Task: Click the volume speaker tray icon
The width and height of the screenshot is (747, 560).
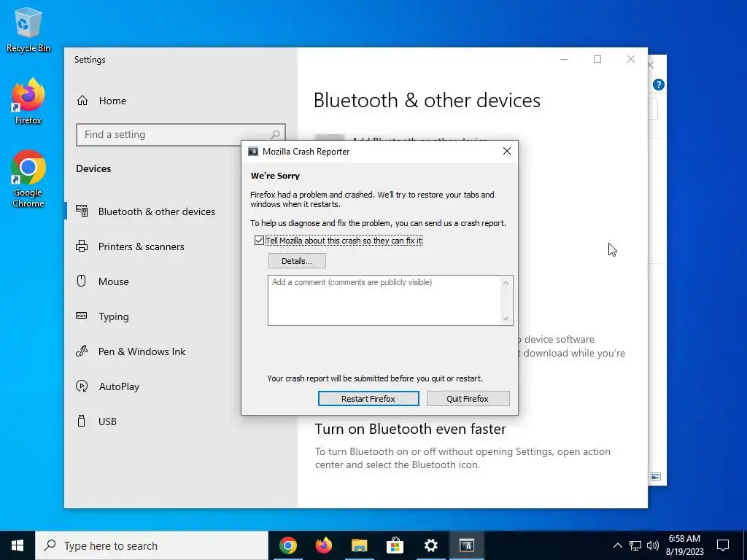Action: pos(653,545)
